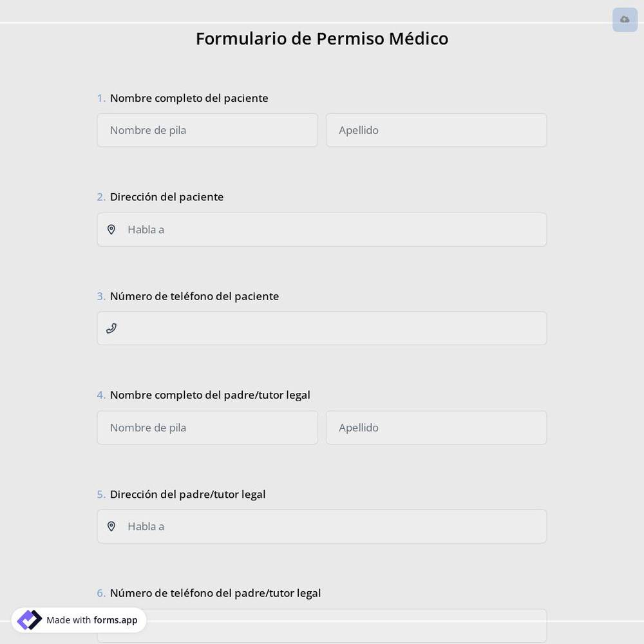Click the Made with forms.app badge

79,620
